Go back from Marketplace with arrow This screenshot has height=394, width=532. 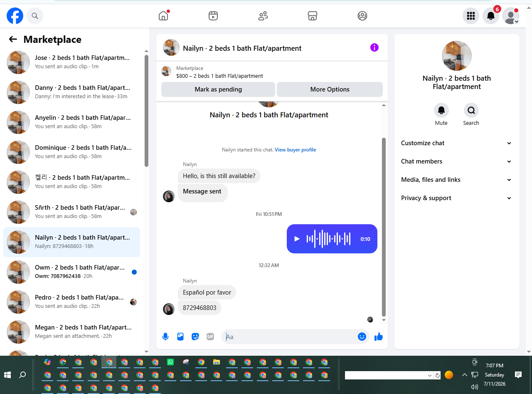coord(13,39)
